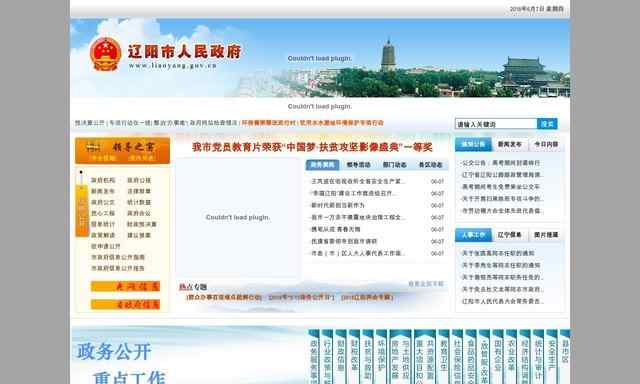Click the 辽阳市人民政府 site title
The width and height of the screenshot is (640, 384).
tap(184, 52)
